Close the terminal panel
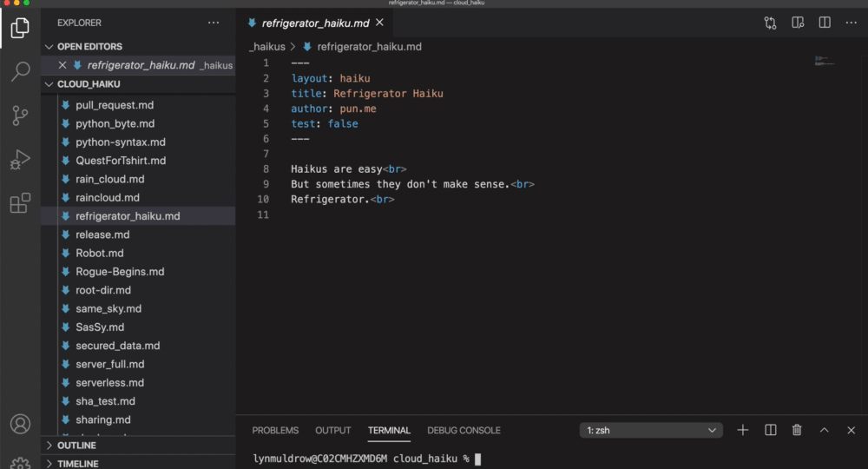 point(851,430)
